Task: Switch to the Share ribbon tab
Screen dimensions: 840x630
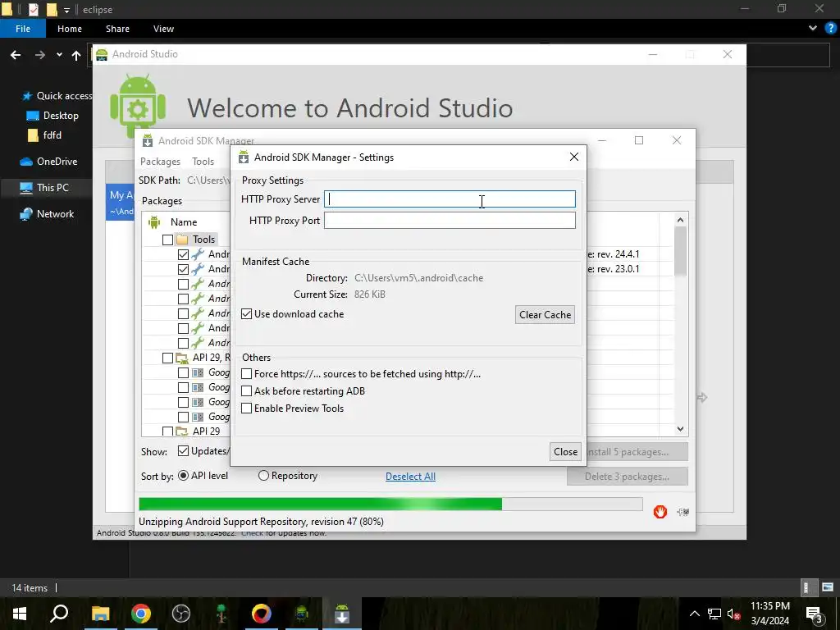Action: point(117,29)
